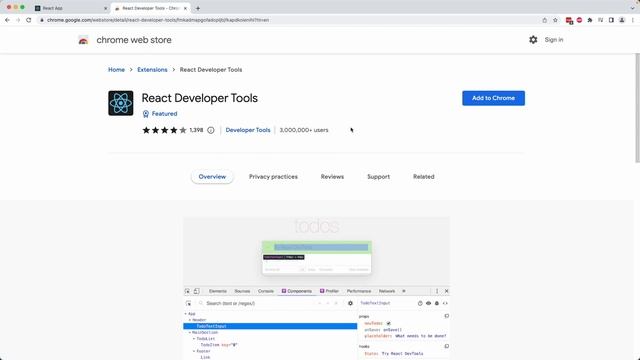This screenshot has height=360, width=640.
Task: Click the page vertical scrollbar
Action: pos(637,108)
